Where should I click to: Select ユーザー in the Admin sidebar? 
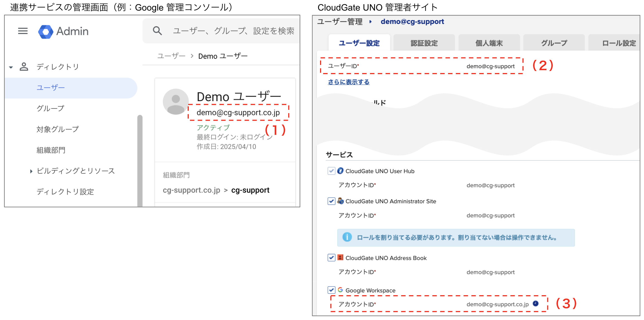pos(71,88)
